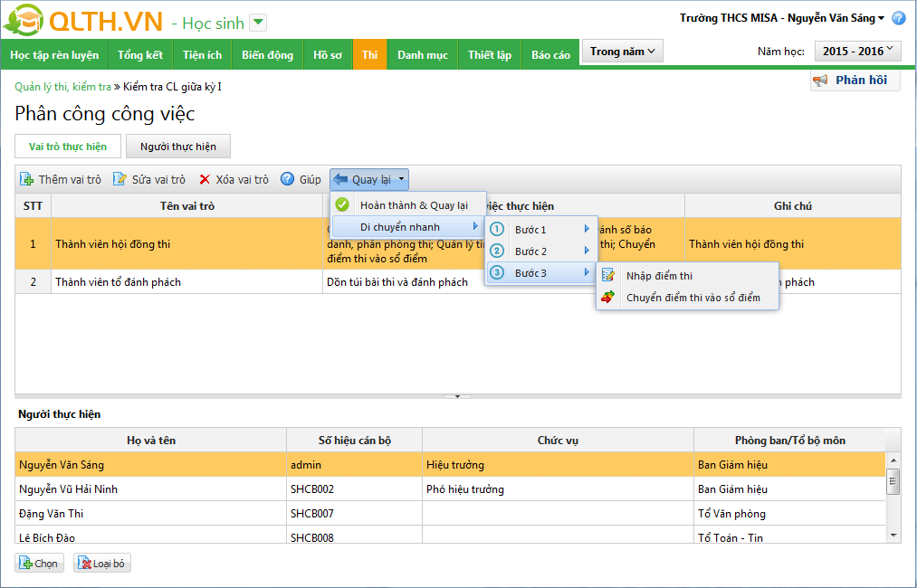This screenshot has width=917, height=588.
Task: Select Nhập điểm thi menu entry
Action: click(x=659, y=276)
